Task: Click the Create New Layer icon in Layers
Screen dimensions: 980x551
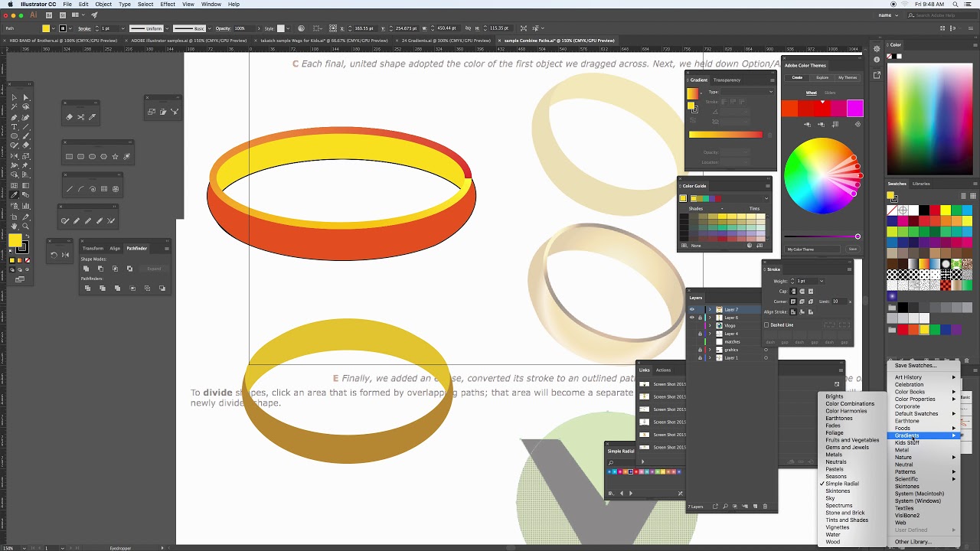Action: click(755, 506)
